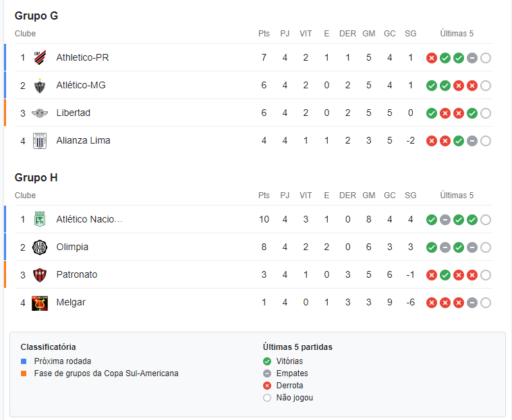This screenshot has width=512, height=420.
Task: Open the Olimpia team name
Action: [72, 247]
